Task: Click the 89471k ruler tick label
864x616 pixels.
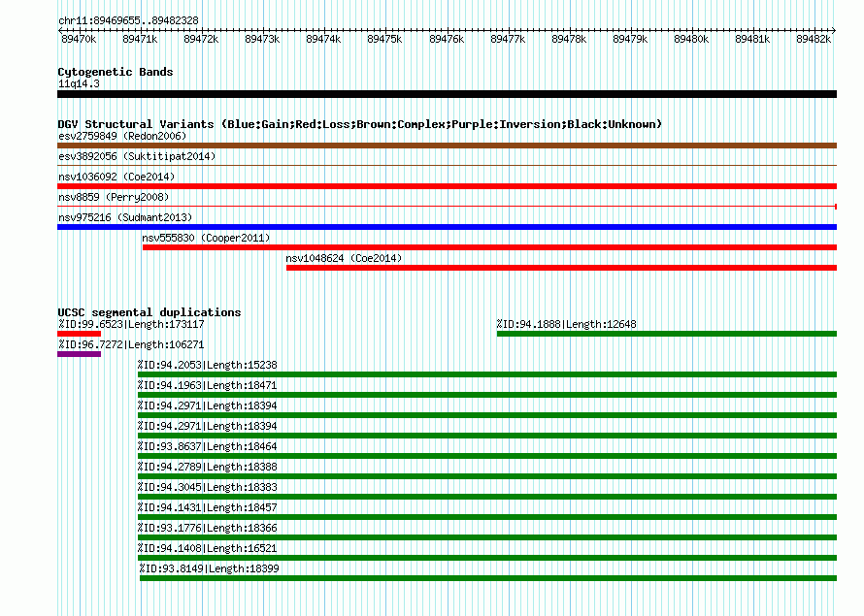Action: [140, 39]
